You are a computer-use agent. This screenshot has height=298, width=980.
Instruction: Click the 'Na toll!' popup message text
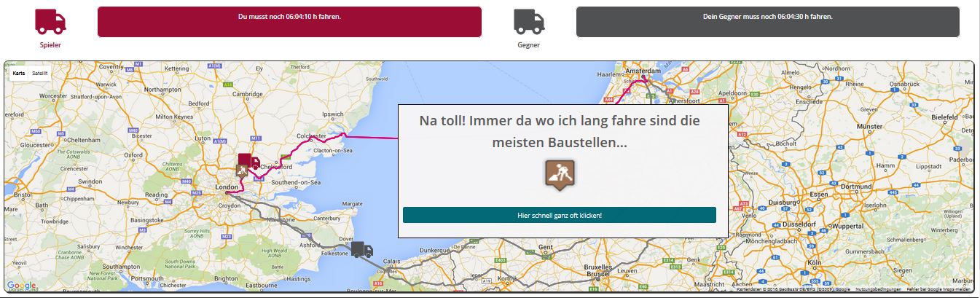pos(560,131)
